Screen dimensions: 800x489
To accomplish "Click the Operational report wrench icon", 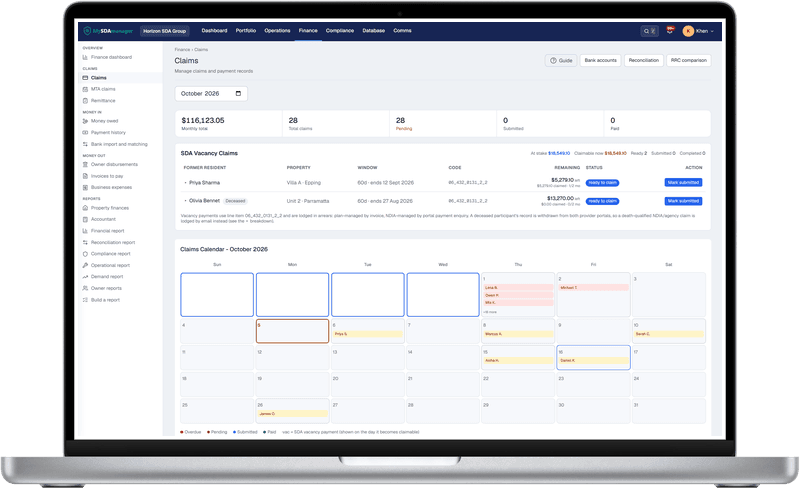I will point(85,265).
